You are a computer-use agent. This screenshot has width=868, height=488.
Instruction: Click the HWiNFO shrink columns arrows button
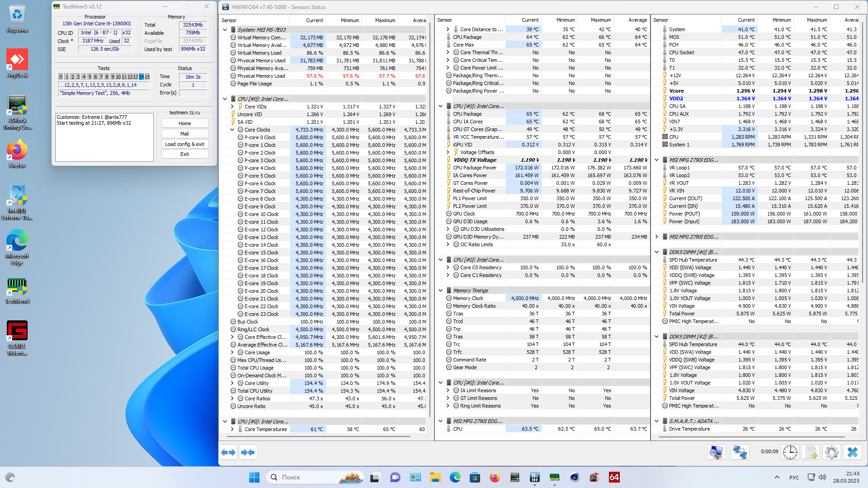coord(248,452)
